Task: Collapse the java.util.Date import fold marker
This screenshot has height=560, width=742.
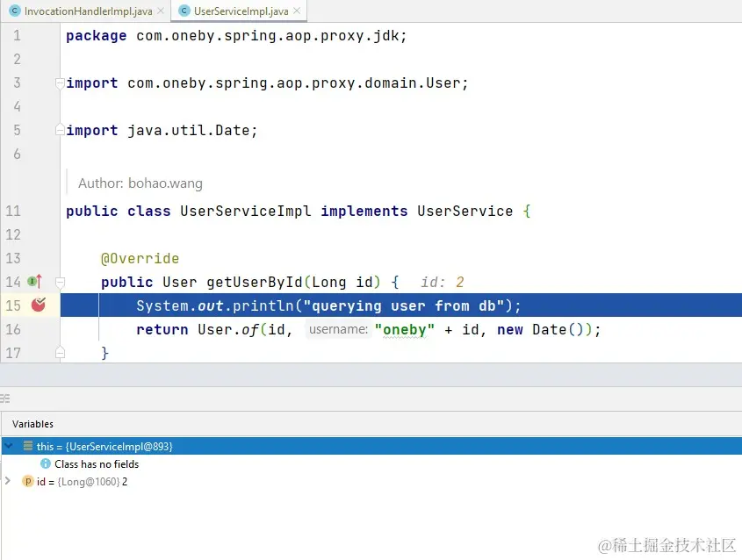Action: 61,130
